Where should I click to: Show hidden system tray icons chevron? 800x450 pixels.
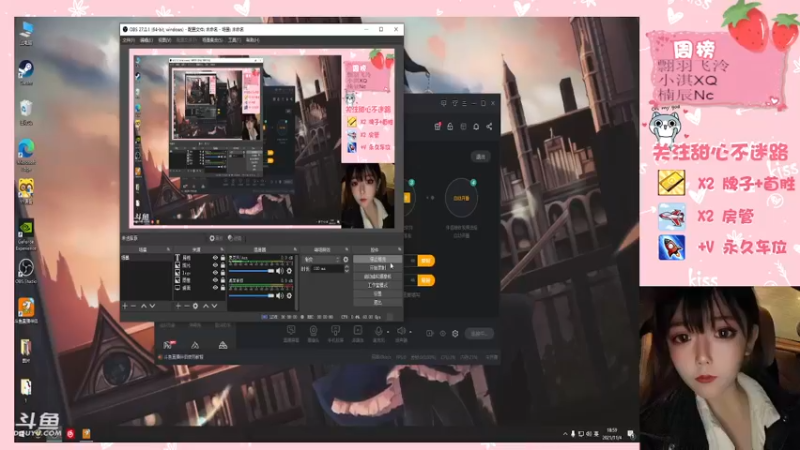coord(565,434)
